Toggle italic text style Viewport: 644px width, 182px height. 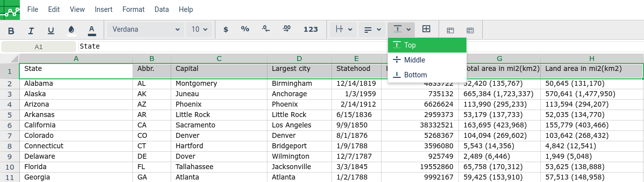pos(31,30)
